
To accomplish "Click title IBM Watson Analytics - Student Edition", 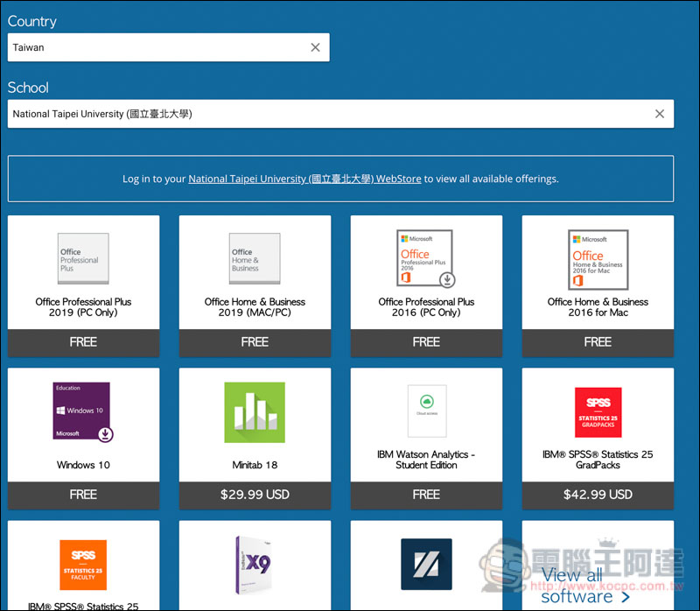I will click(x=426, y=460).
